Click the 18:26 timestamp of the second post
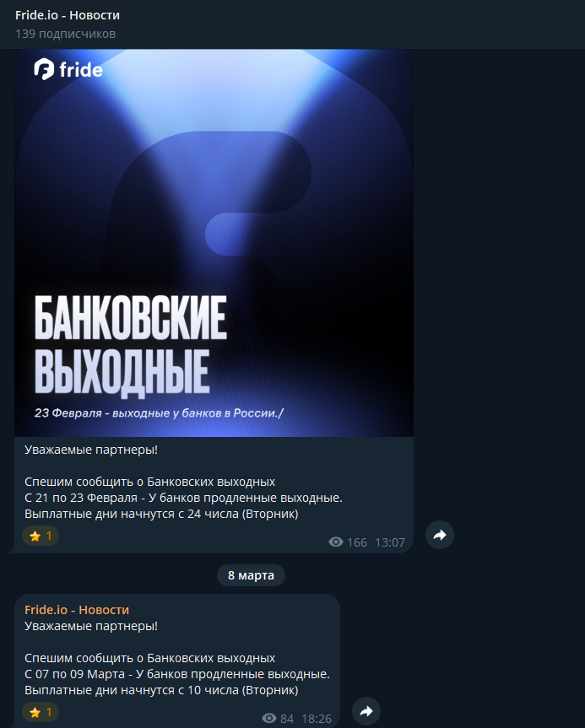The height and width of the screenshot is (728, 585). click(317, 719)
